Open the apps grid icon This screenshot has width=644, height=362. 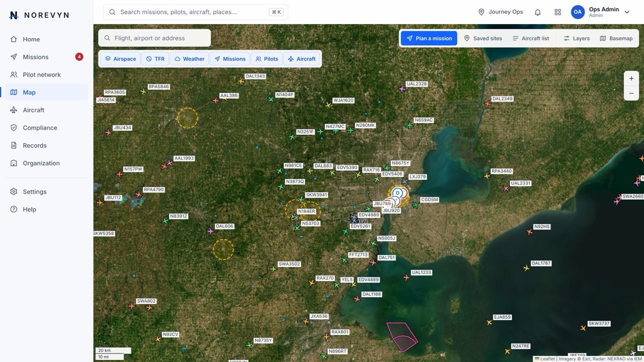[557, 12]
